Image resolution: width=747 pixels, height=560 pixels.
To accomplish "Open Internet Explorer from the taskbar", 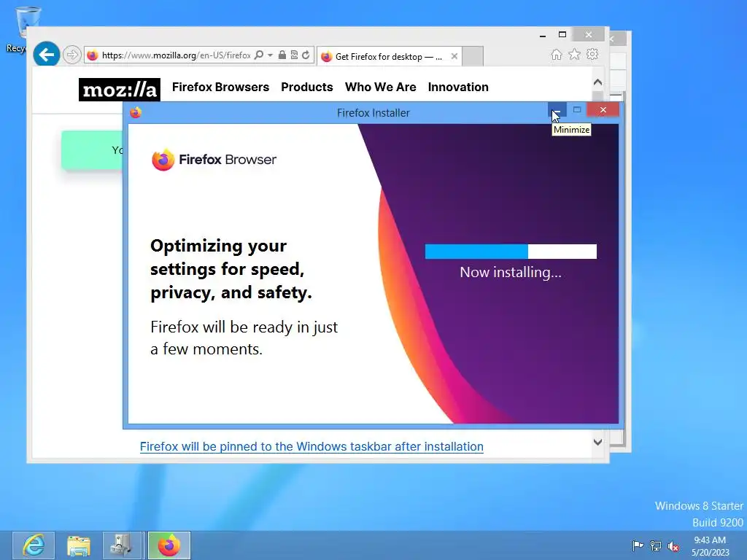I will (34, 545).
